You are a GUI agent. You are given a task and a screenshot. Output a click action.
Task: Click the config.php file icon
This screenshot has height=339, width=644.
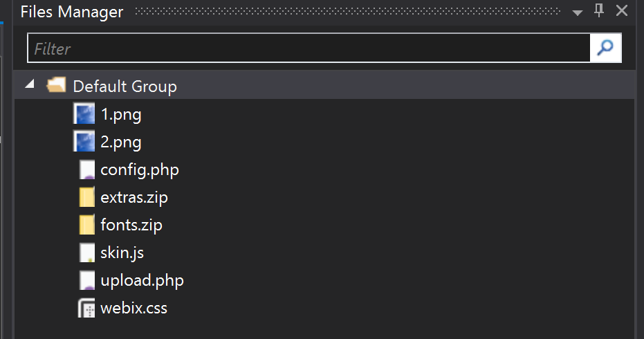point(86,169)
